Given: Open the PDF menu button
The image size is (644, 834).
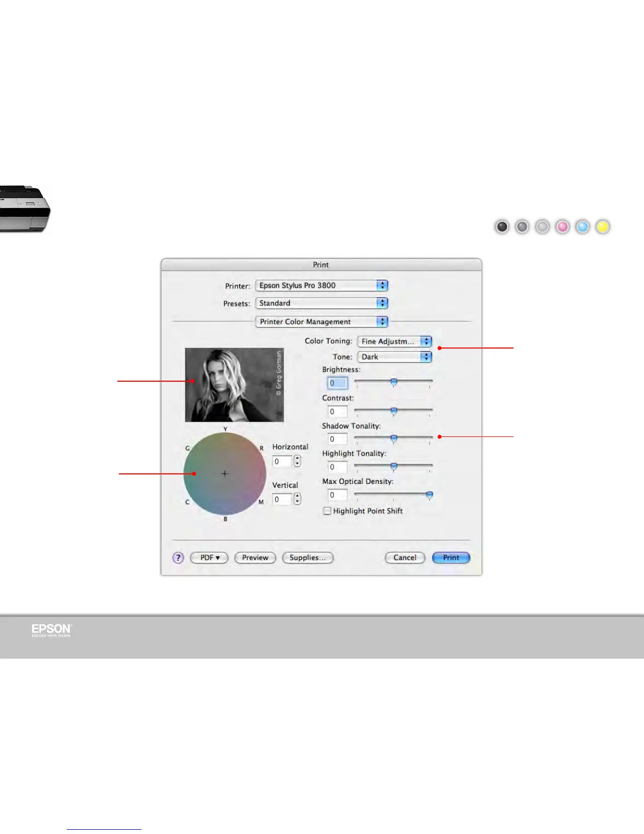Looking at the screenshot, I should [x=209, y=558].
